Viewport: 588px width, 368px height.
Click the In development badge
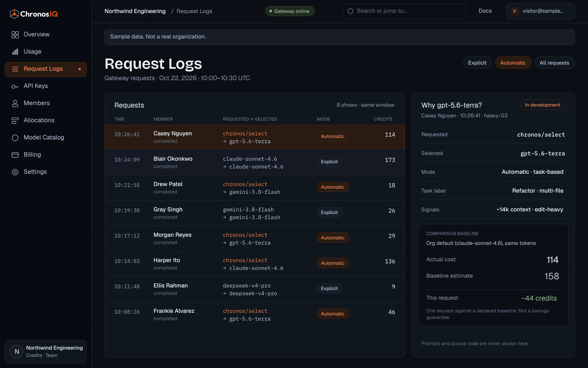tap(542, 105)
